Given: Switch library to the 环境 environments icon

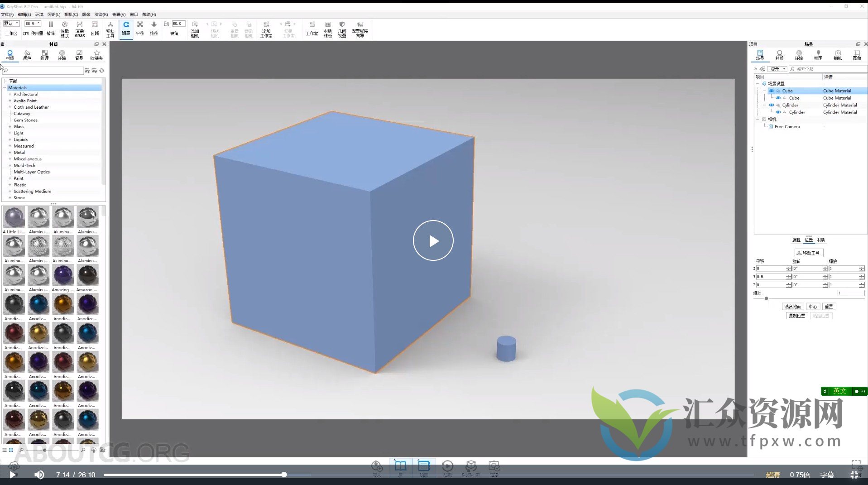Looking at the screenshot, I should (62, 55).
